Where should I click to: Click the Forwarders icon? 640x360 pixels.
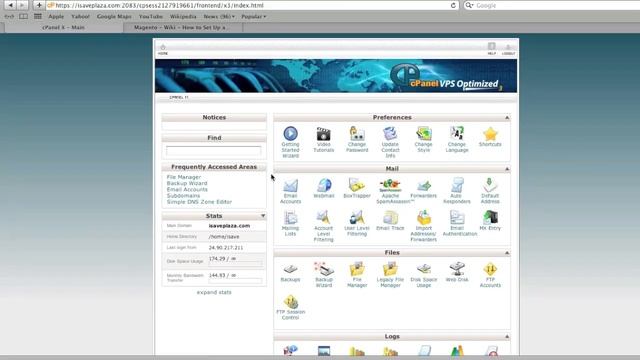pyautogui.click(x=424, y=186)
